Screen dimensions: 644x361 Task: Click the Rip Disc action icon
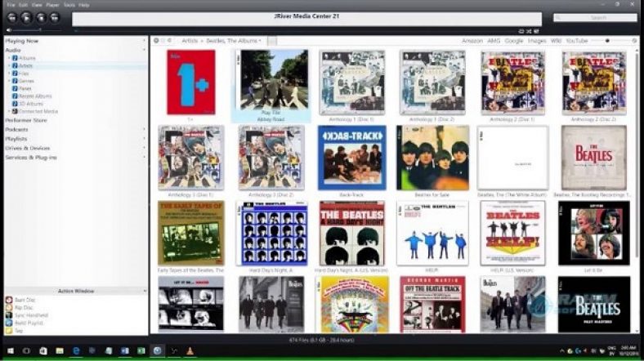[x=9, y=308]
